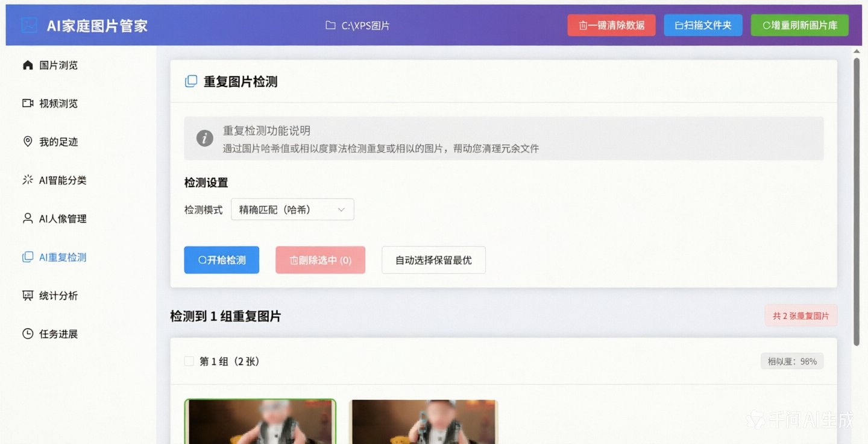Viewport: 868px width, 444px height.
Task: Select the green-bordered thumbnail in group 1
Action: coord(260,422)
